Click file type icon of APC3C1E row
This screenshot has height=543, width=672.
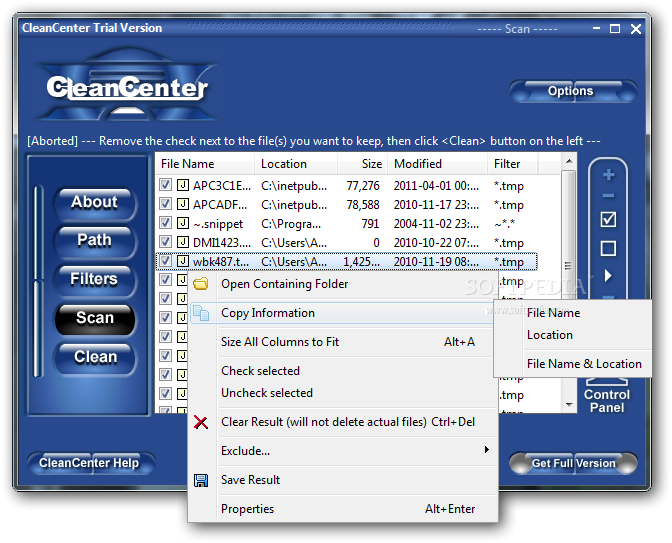[x=183, y=185]
